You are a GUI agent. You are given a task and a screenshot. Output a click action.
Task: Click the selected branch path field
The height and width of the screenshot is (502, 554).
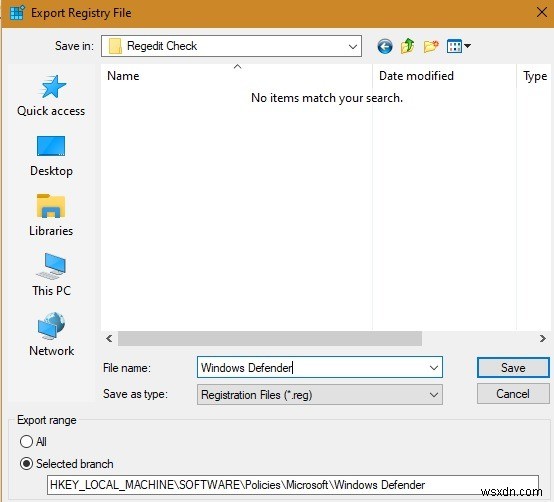(x=293, y=485)
